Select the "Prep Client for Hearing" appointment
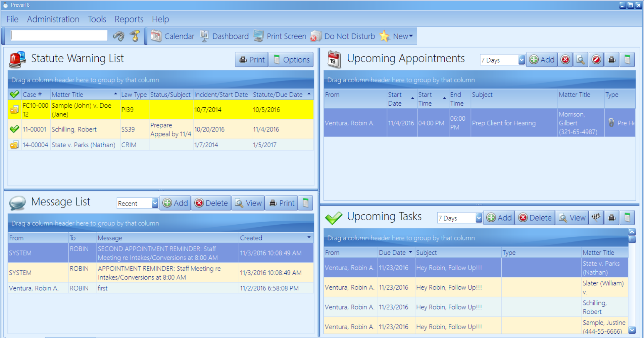This screenshot has width=644, height=338. [479, 123]
